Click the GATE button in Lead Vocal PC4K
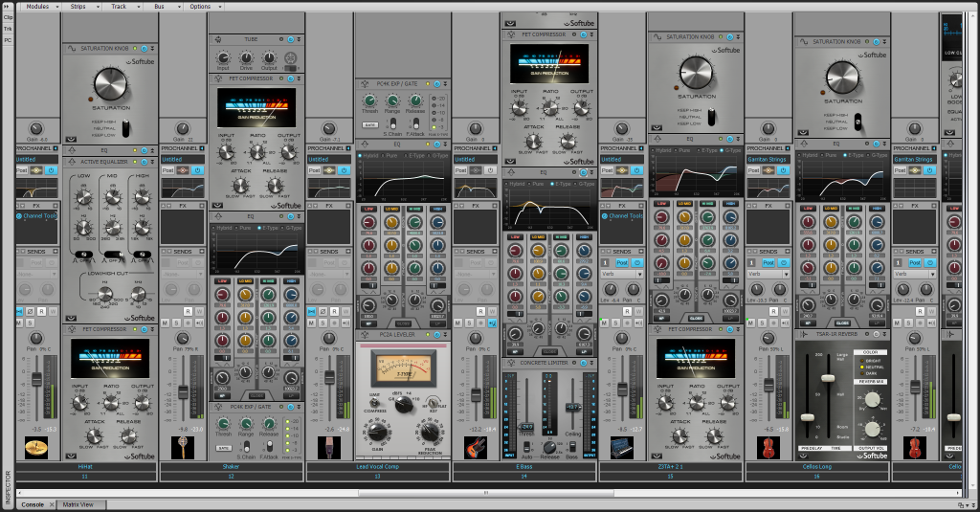This screenshot has height=512, width=980. click(x=370, y=125)
